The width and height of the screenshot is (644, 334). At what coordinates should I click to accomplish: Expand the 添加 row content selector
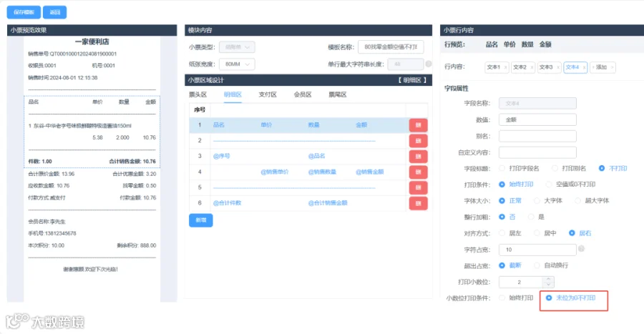tap(602, 67)
